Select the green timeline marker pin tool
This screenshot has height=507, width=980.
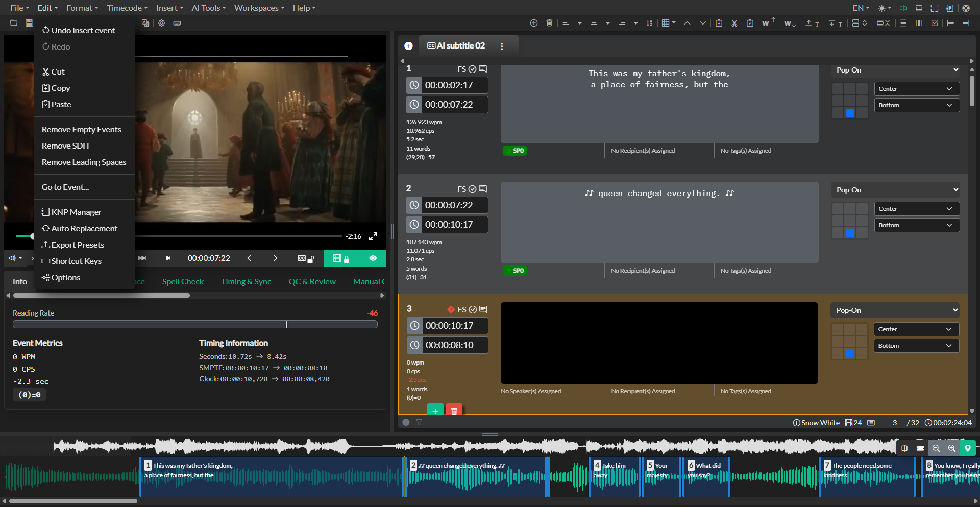[968, 448]
